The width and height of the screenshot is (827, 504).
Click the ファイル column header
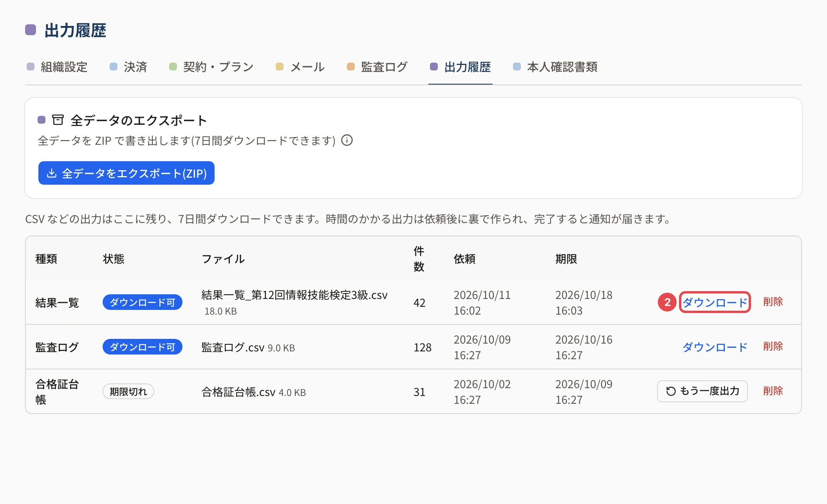tap(223, 259)
